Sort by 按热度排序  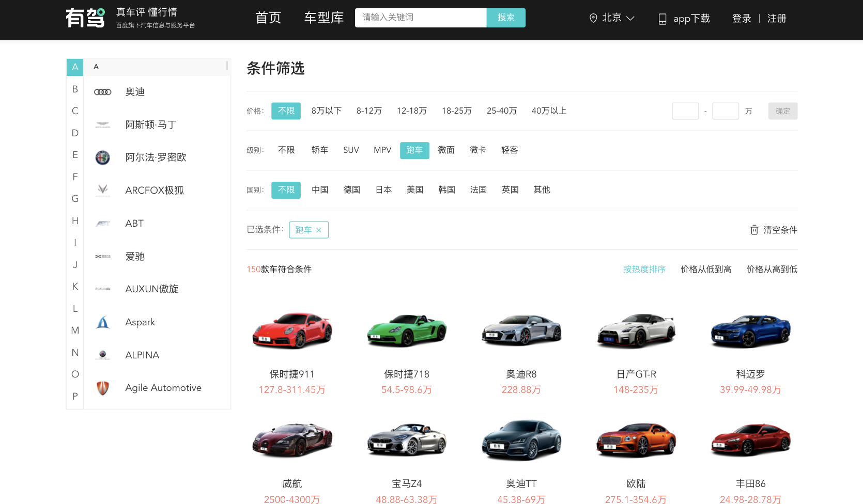(x=644, y=270)
